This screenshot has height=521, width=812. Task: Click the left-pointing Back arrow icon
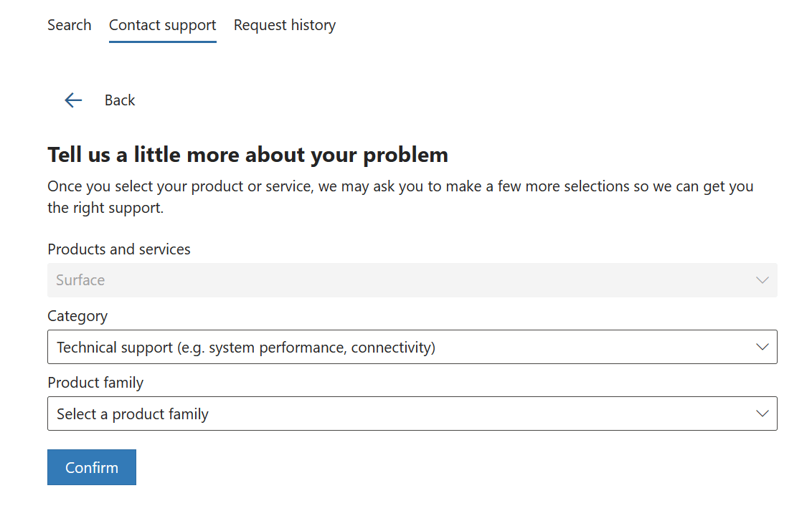pyautogui.click(x=73, y=100)
